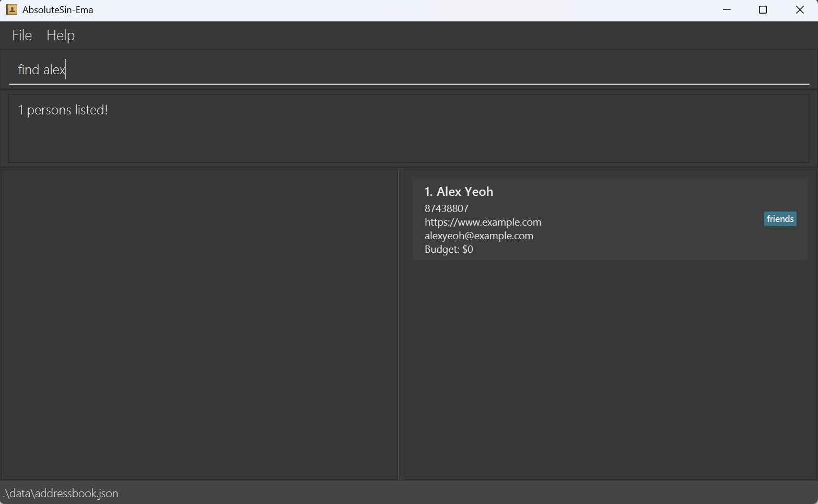The width and height of the screenshot is (818, 504).
Task: Maximize the application window
Action: (763, 10)
